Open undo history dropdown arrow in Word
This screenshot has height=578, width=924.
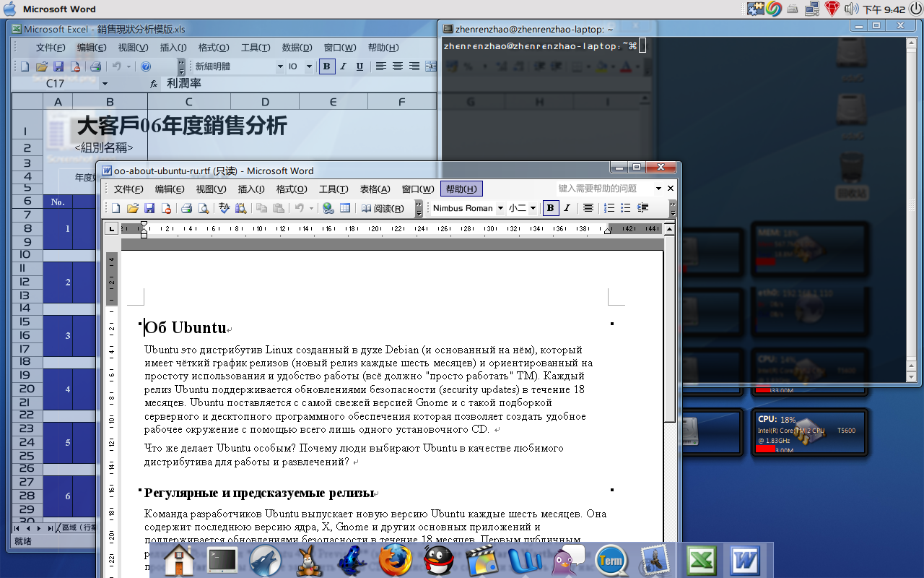coord(311,208)
